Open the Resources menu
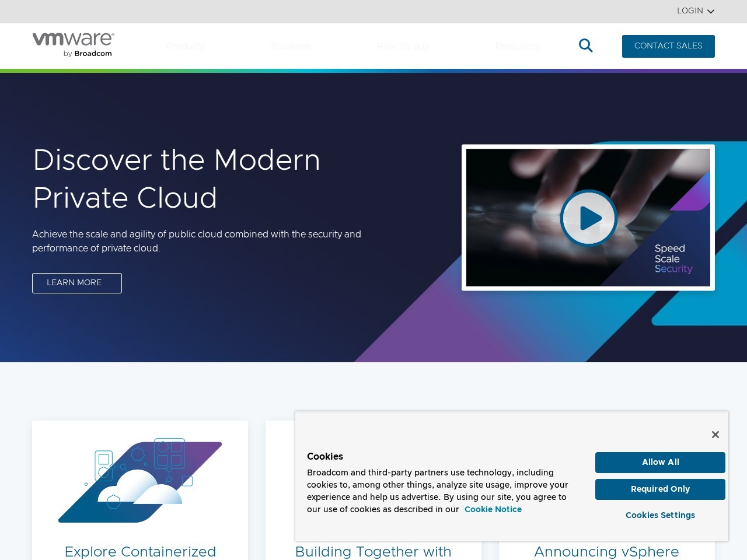The height and width of the screenshot is (560, 747). coord(517,46)
